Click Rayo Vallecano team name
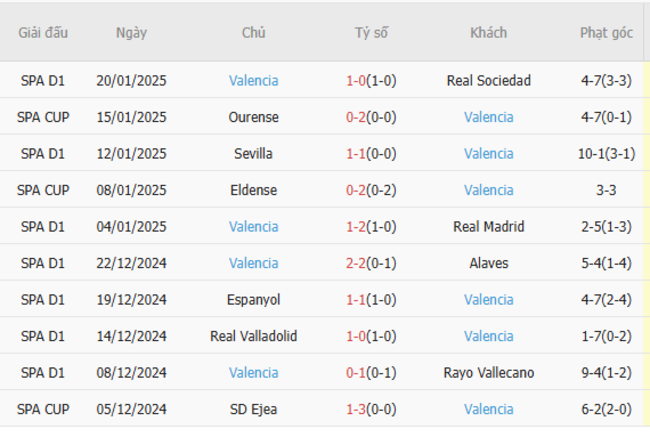This screenshot has width=650, height=437. 488,372
